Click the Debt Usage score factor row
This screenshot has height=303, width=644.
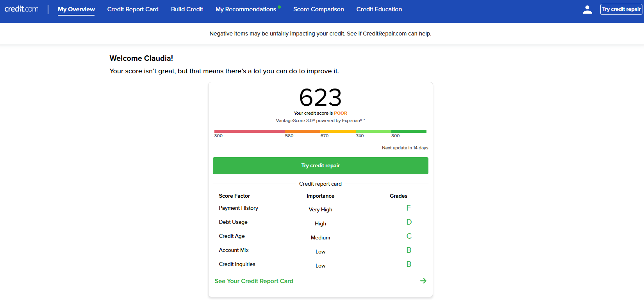233,222
